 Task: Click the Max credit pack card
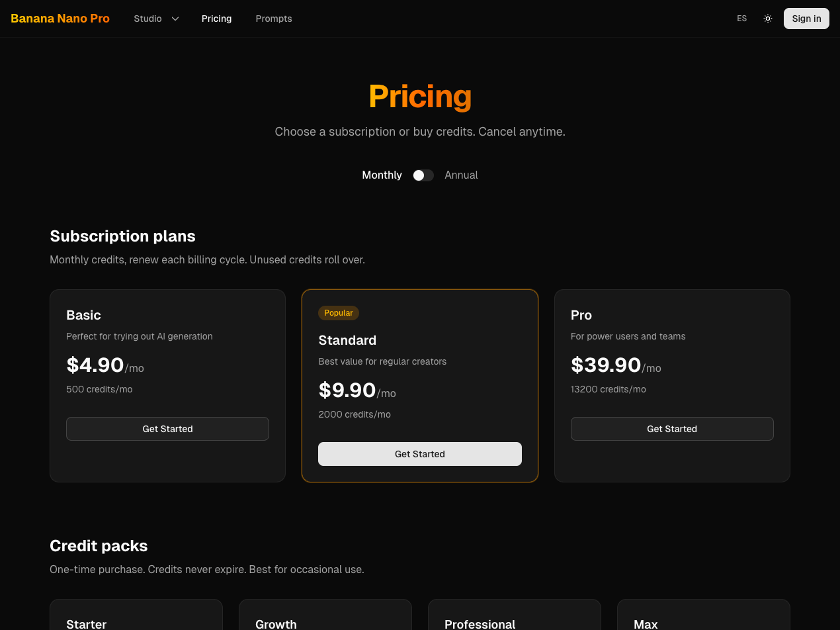pos(703,615)
